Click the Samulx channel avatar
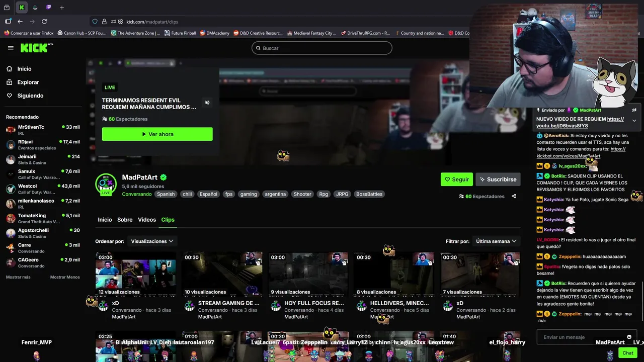644x362 pixels. point(11,174)
